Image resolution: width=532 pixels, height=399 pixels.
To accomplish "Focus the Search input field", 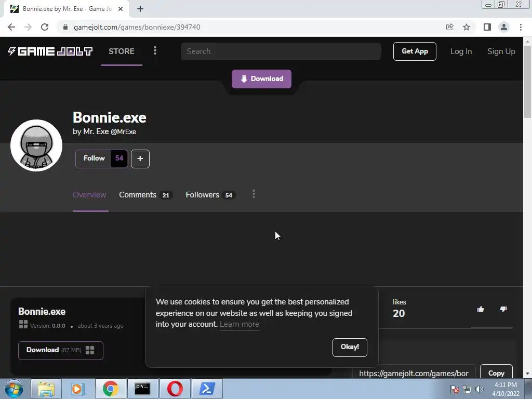I will (x=281, y=51).
